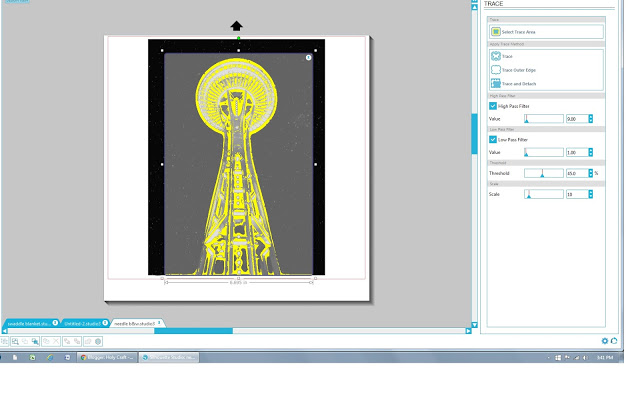Click the Scale stepper arrows
This screenshot has height=400, width=640.
coord(591,194)
